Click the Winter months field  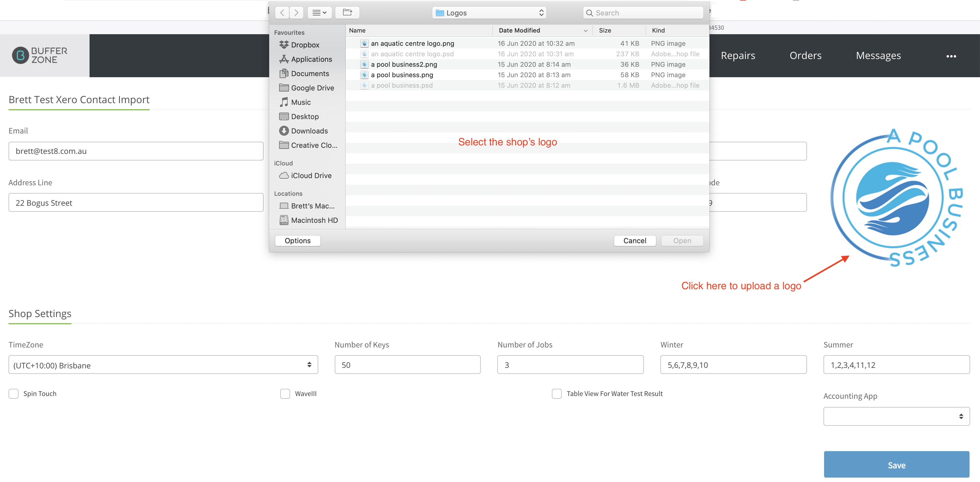tap(733, 365)
